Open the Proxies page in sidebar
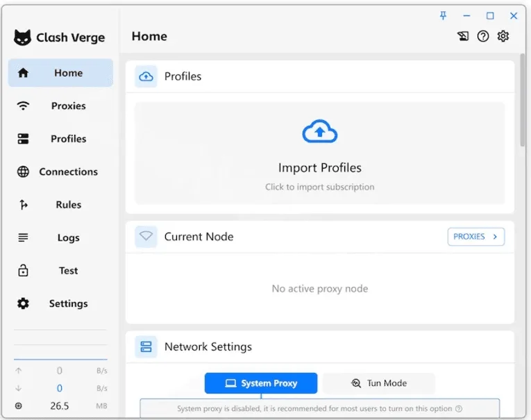The image size is (531, 420). coord(60,106)
